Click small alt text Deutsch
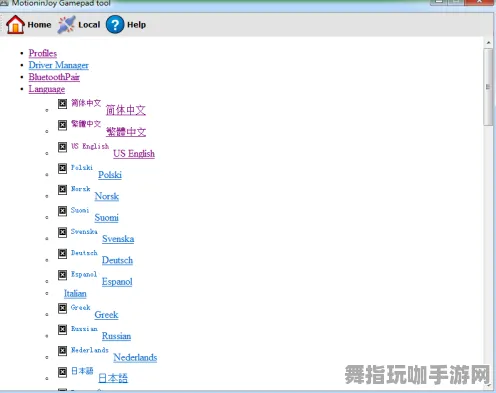This screenshot has height=393, width=496. 84,253
